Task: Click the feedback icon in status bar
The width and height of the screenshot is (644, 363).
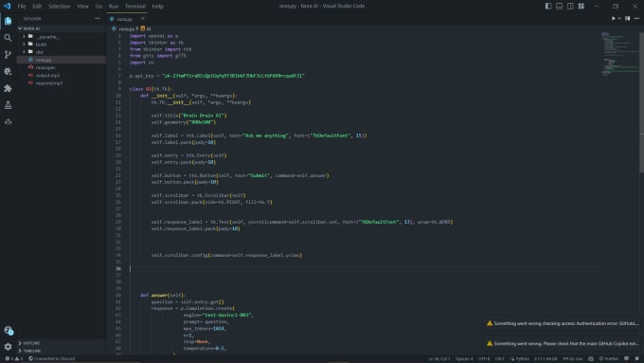Action: [626, 358]
